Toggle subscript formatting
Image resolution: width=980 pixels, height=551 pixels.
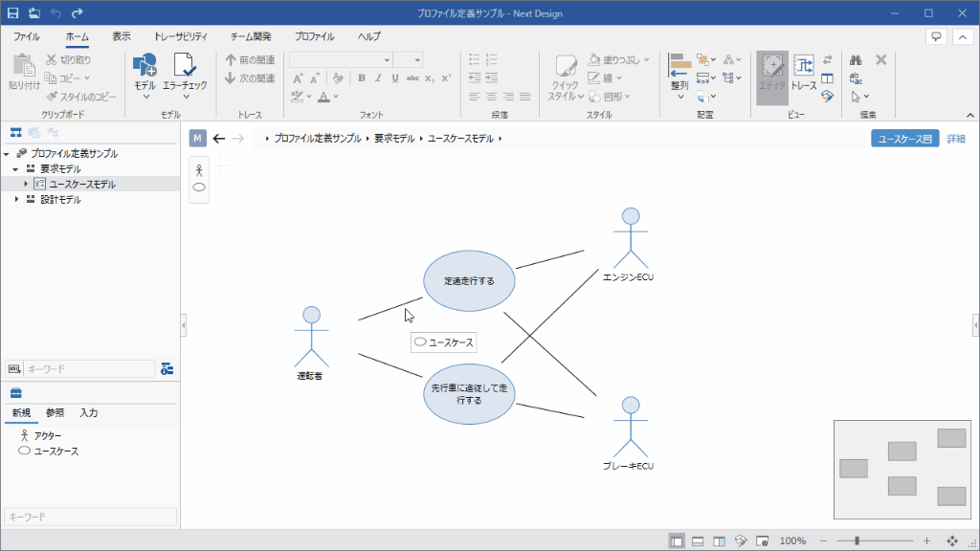coord(430,78)
